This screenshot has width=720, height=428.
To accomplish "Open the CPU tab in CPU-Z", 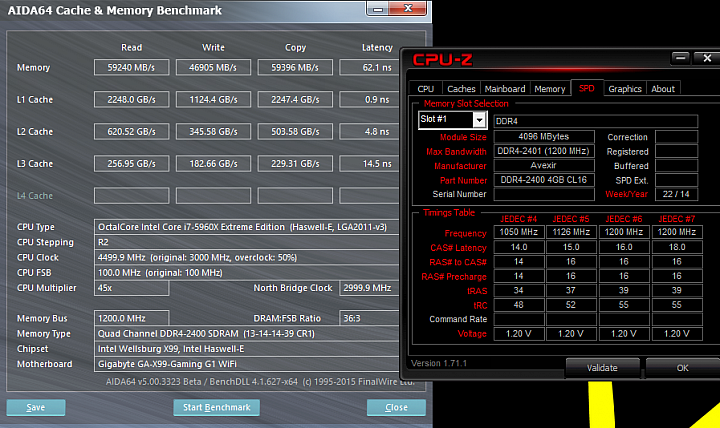I will (x=426, y=89).
